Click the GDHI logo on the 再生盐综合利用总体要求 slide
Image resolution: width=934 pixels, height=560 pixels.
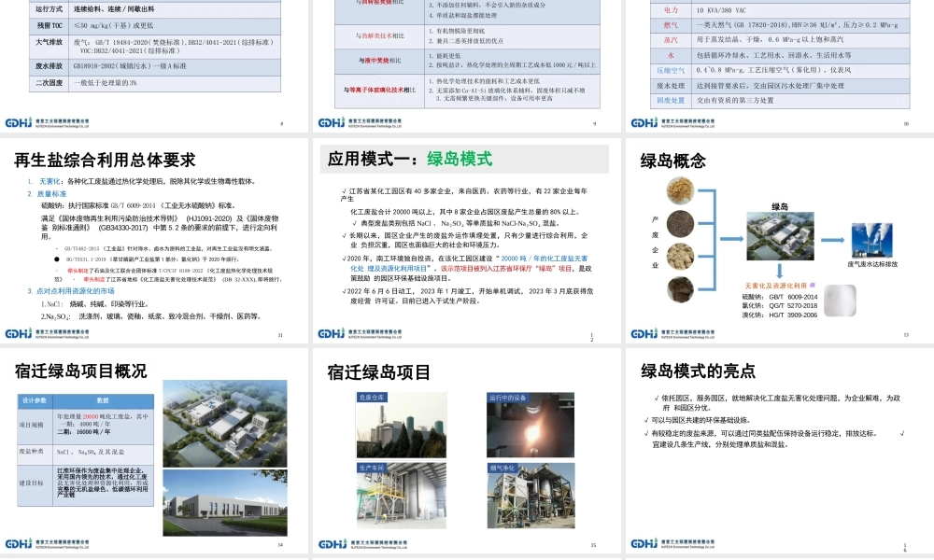coord(19,334)
